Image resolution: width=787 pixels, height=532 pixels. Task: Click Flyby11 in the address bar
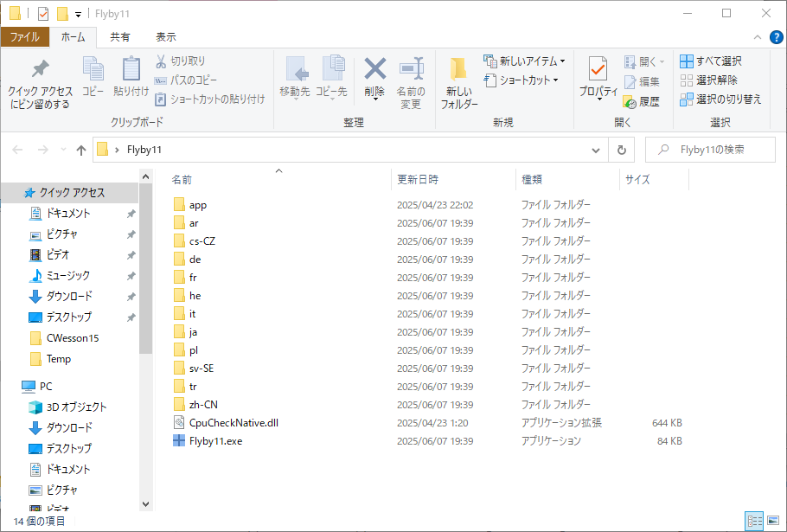[144, 150]
